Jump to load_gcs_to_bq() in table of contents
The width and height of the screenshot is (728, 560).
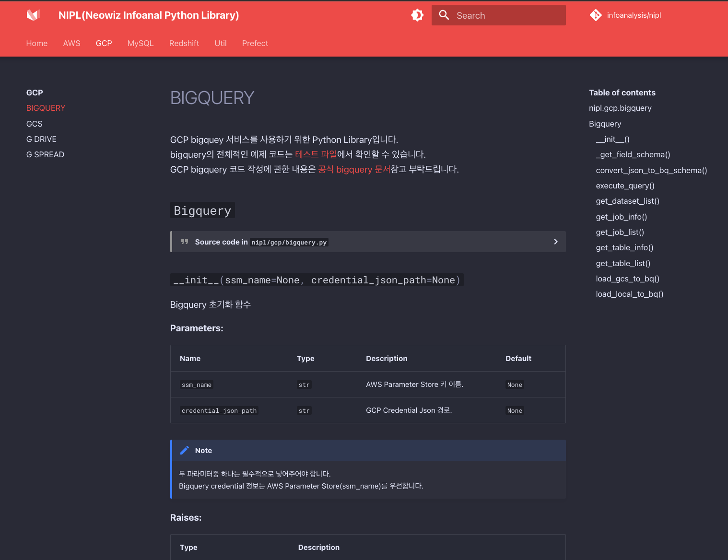tap(628, 279)
